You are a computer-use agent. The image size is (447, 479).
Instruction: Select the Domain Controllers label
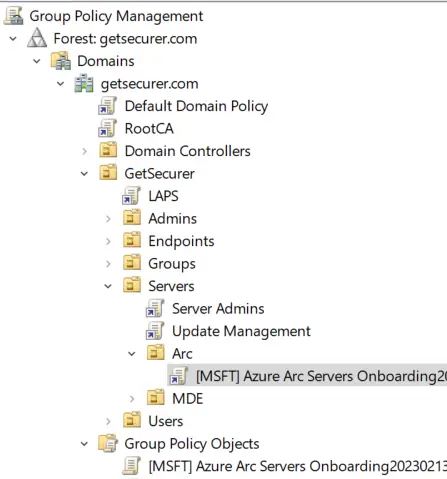pyautogui.click(x=188, y=151)
